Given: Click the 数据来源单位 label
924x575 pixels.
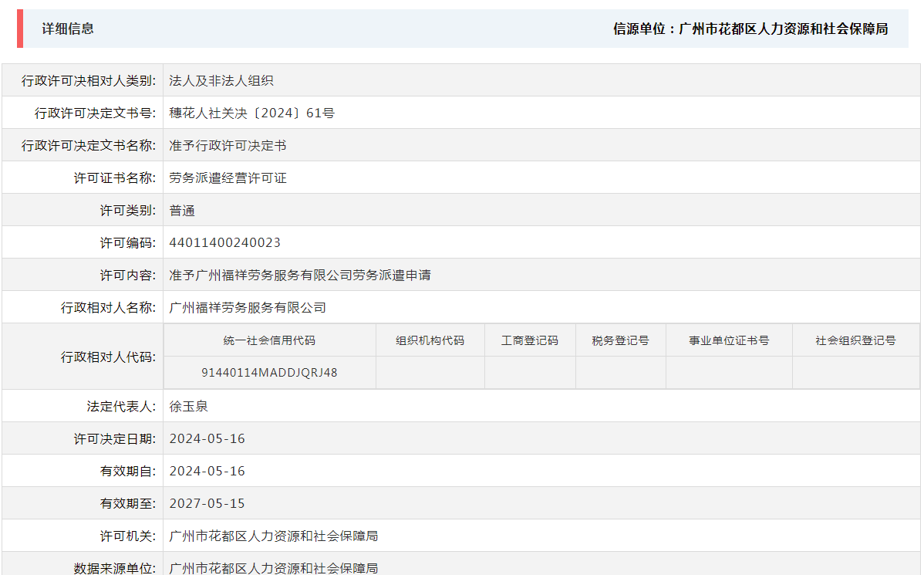Looking at the screenshot, I should pyautogui.click(x=114, y=569).
